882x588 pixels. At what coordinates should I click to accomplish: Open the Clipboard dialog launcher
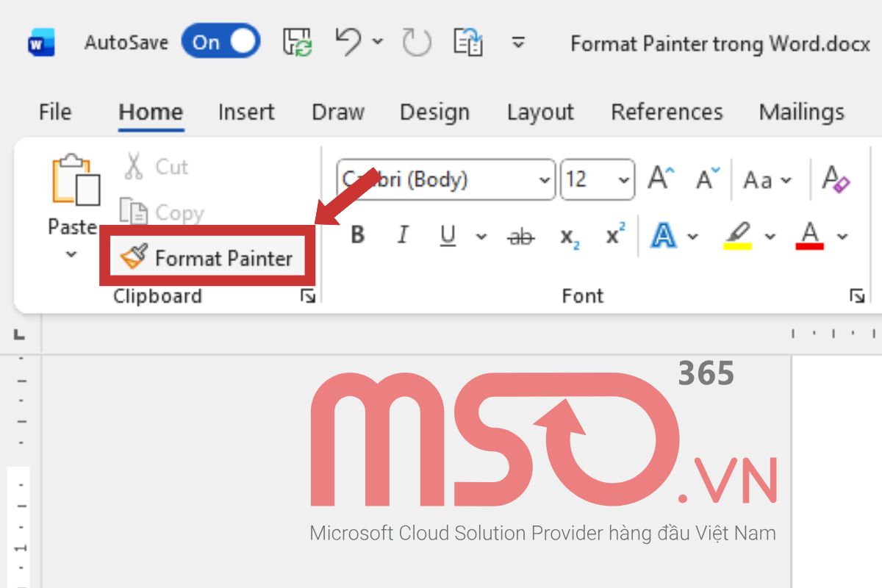[308, 296]
